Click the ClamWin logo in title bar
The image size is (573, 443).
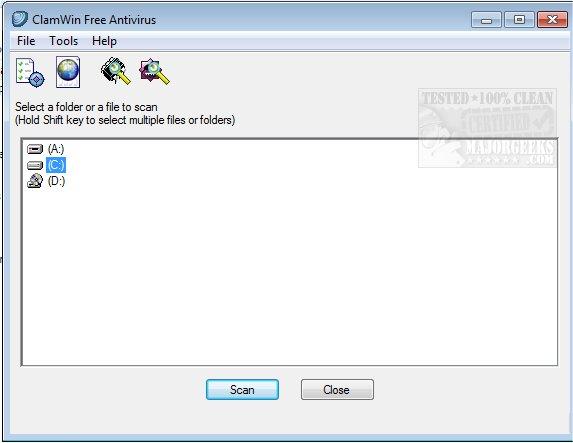click(x=19, y=19)
